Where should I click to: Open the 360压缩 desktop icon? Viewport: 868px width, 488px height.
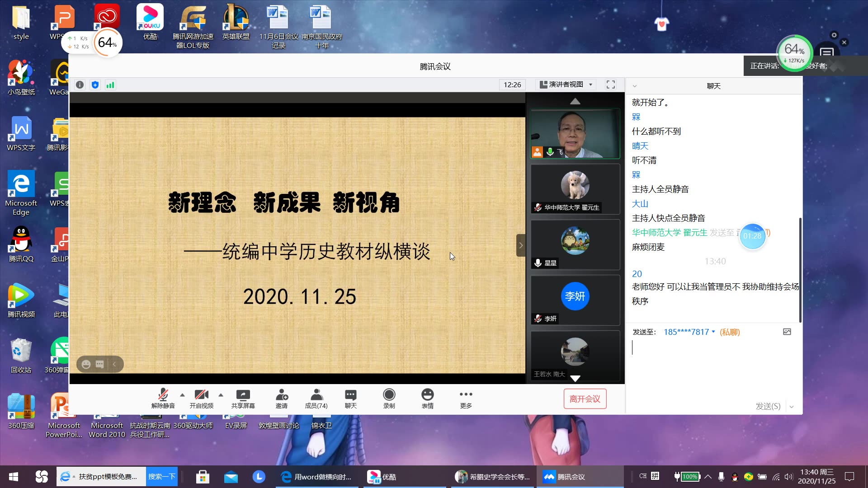tap(21, 411)
